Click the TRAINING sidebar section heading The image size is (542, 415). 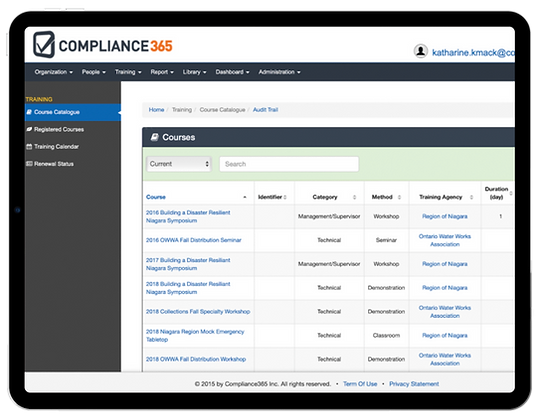click(39, 99)
